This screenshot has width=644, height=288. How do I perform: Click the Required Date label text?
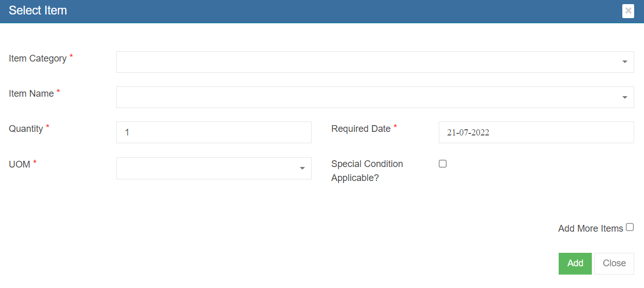361,129
